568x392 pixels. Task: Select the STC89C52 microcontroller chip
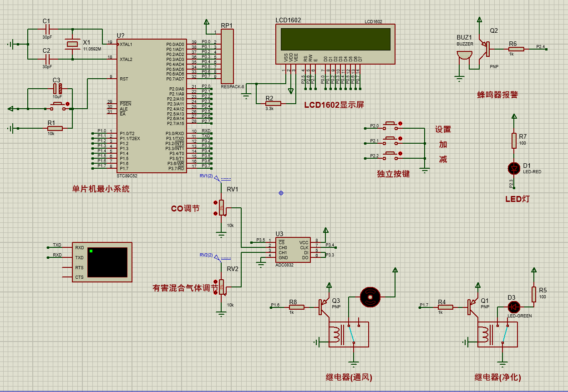152,106
